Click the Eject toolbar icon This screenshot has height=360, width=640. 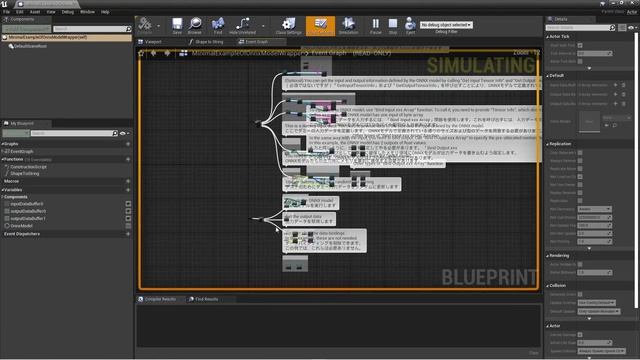(x=410, y=25)
